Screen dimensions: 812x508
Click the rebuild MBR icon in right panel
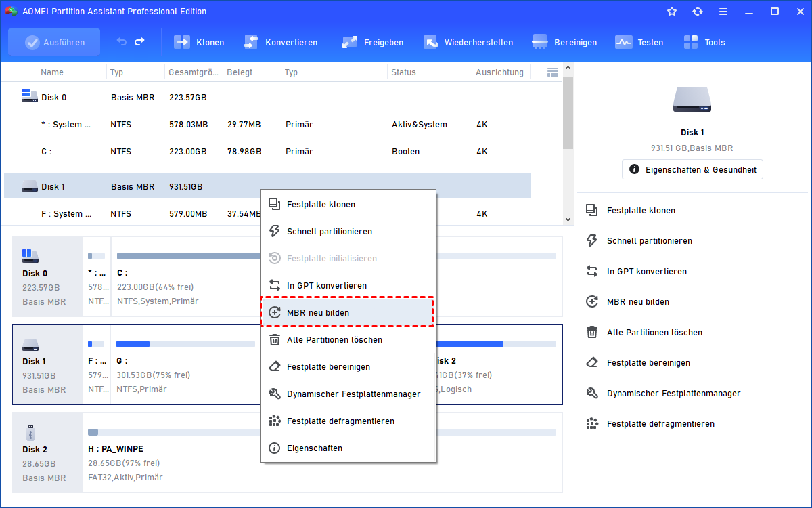click(x=592, y=302)
